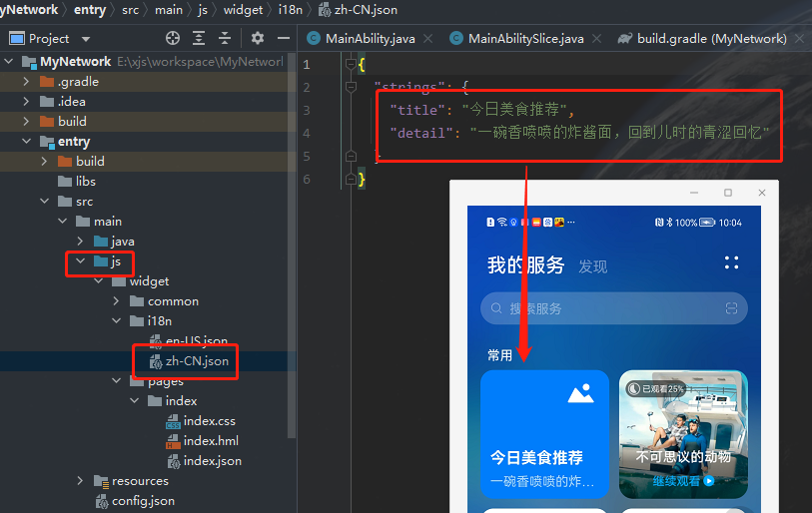Open the Project view dropdown
Viewport: 812px width, 513px height.
click(x=86, y=39)
